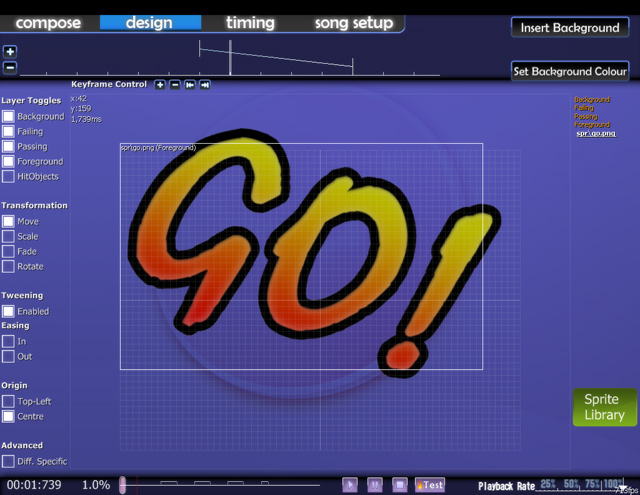Click the GO! sprite on canvas
Image resolution: width=640 pixels, height=495 pixels.
pos(314,253)
